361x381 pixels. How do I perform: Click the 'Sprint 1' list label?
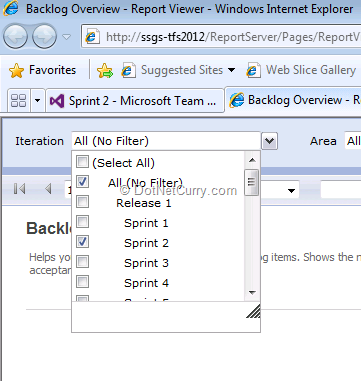[146, 223]
